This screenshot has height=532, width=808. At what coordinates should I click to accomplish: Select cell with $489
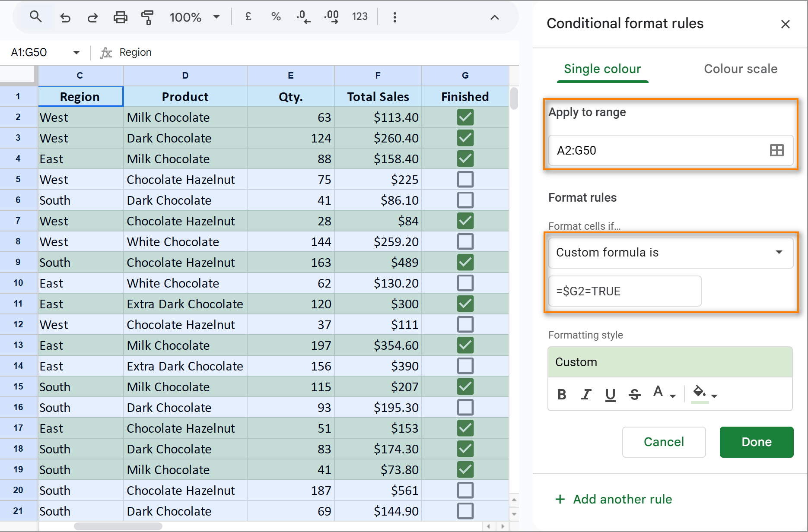pyautogui.click(x=378, y=262)
